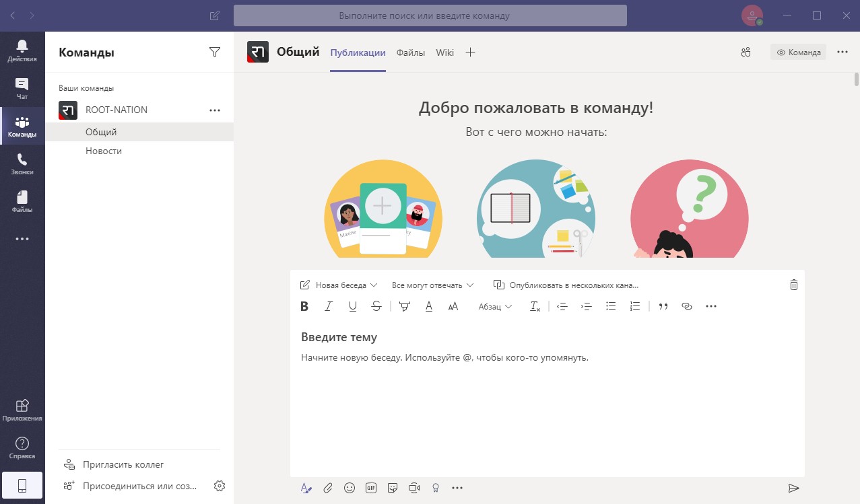Start a meeting with the camera icon
This screenshot has width=860, height=504.
(x=414, y=488)
